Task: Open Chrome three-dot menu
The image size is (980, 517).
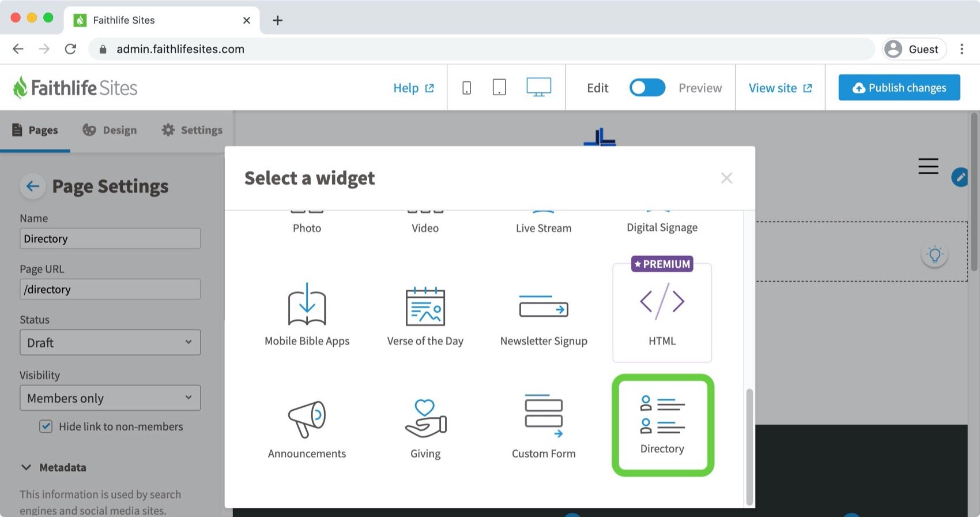Action: pyautogui.click(x=962, y=49)
